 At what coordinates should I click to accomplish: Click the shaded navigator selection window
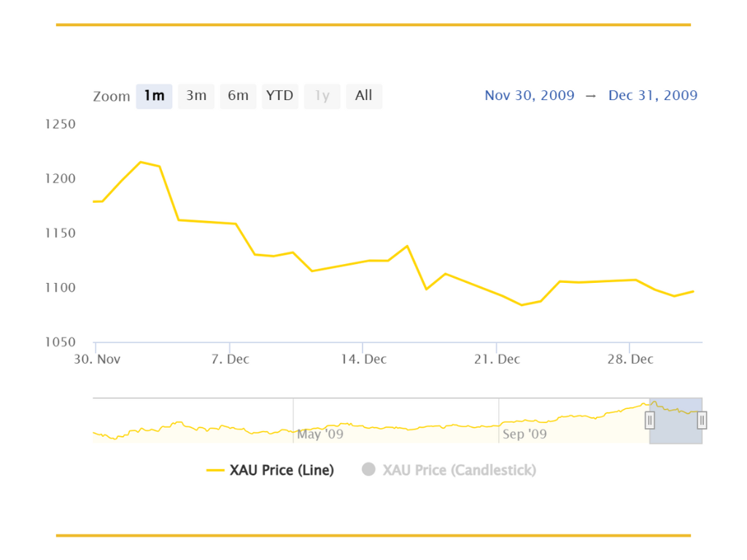(x=676, y=421)
